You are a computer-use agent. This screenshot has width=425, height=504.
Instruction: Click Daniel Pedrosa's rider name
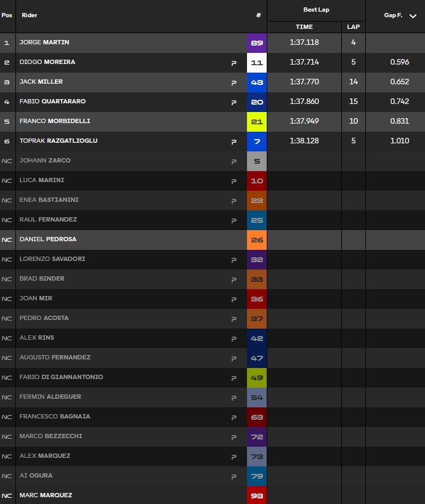(x=48, y=239)
